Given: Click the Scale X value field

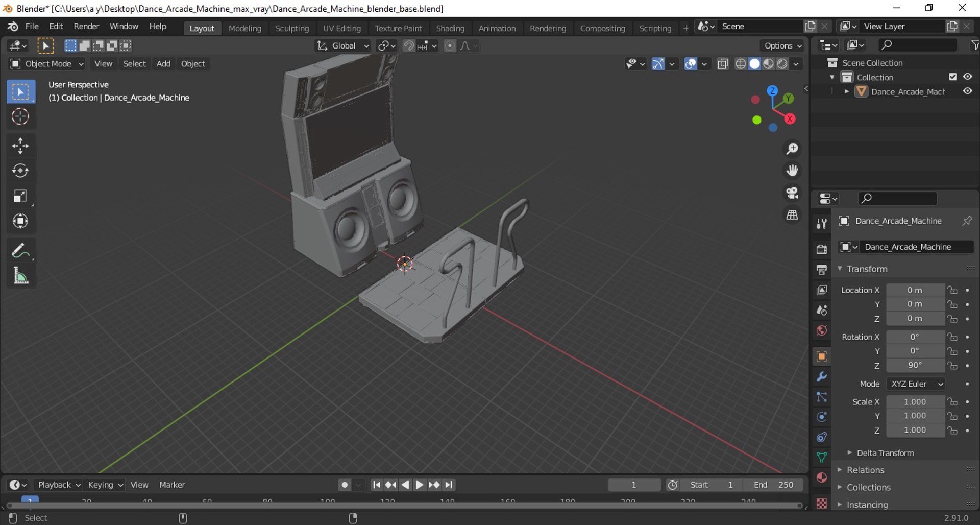Looking at the screenshot, I should point(915,402).
